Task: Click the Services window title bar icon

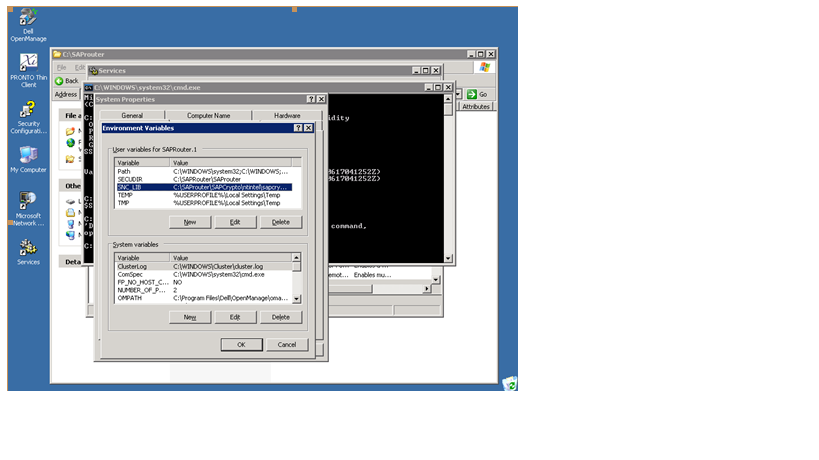Action: click(93, 70)
